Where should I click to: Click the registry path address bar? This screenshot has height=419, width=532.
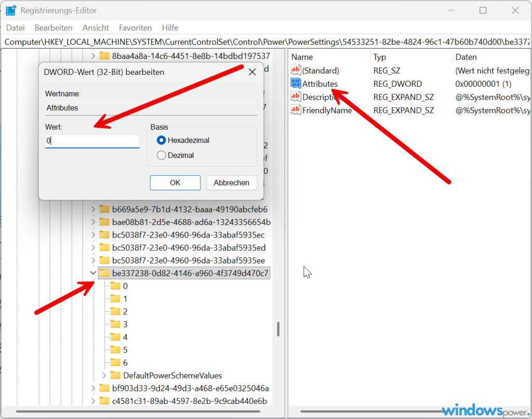(266, 42)
